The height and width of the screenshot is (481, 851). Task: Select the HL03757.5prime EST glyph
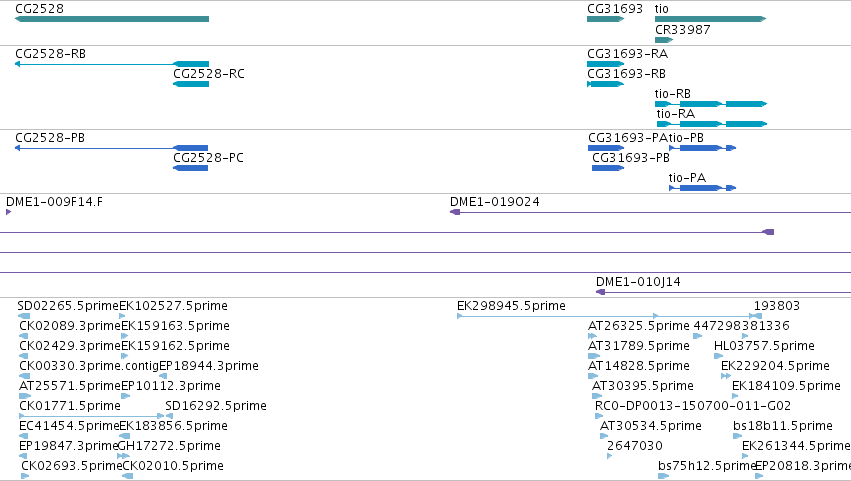(x=719, y=356)
